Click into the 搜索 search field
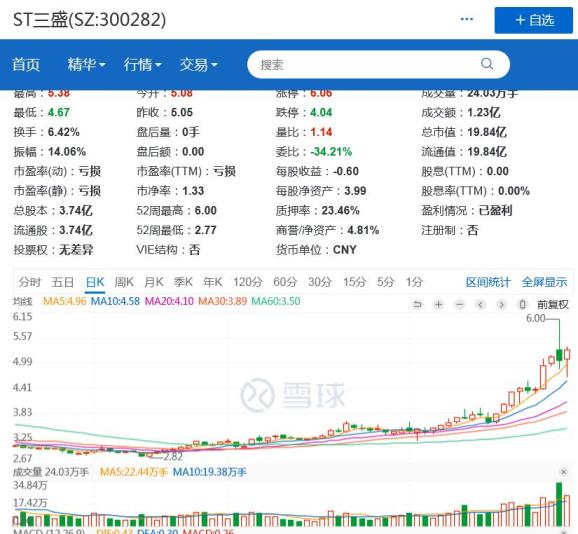578x534 pixels. (379, 64)
